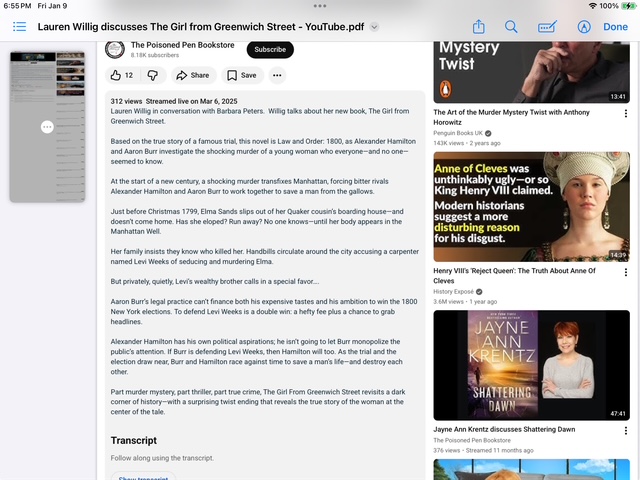Open the document search magnifier

click(511, 27)
